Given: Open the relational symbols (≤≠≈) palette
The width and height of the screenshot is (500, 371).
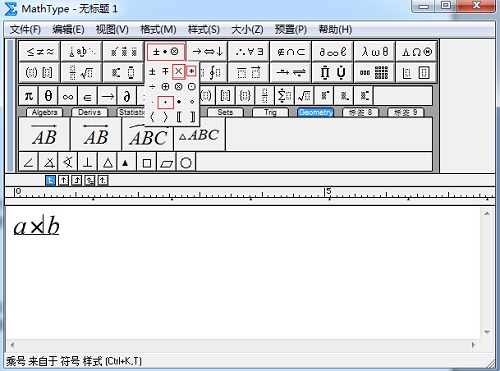Looking at the screenshot, I should point(40,52).
